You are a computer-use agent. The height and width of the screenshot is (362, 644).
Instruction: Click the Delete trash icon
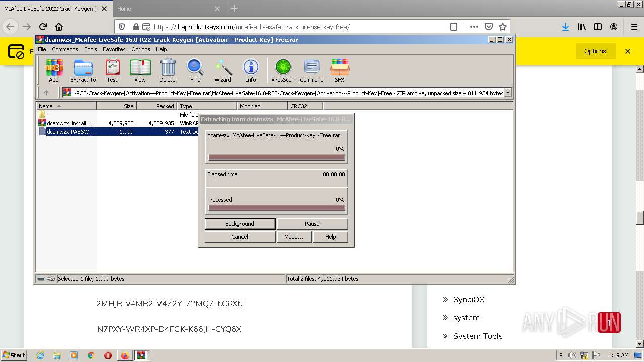pyautogui.click(x=168, y=70)
